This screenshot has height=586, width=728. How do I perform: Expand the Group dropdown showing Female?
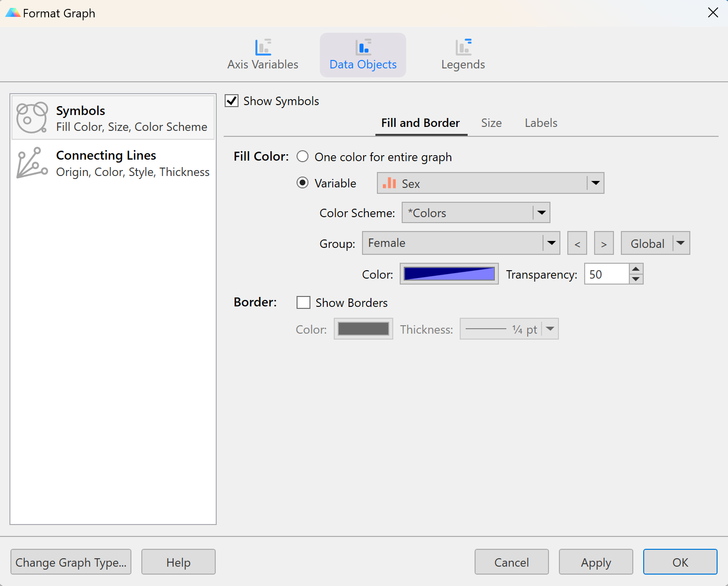pos(551,243)
